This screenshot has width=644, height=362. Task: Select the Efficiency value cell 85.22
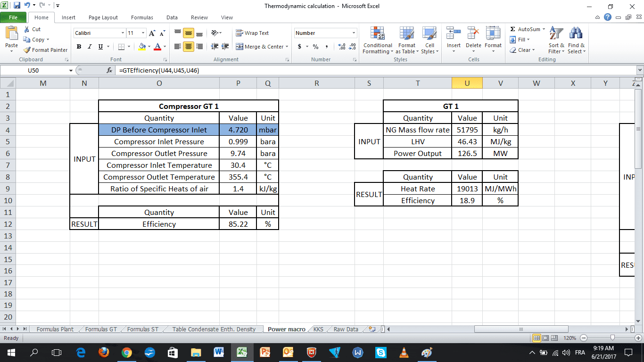[x=238, y=224]
